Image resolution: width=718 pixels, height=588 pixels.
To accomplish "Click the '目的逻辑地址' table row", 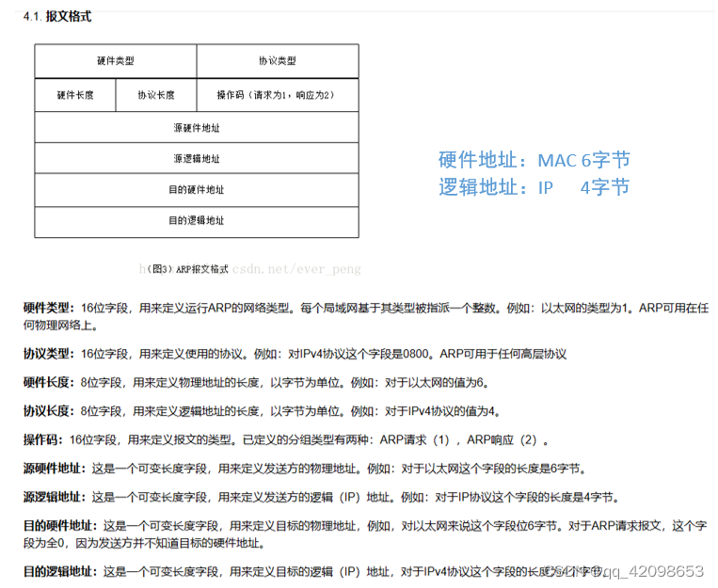I will click(x=197, y=222).
